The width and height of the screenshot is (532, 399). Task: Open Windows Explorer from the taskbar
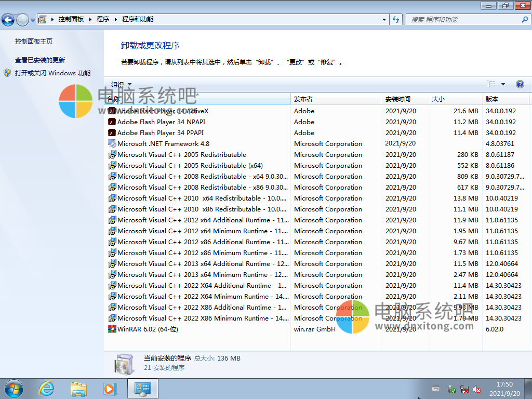[78, 389]
